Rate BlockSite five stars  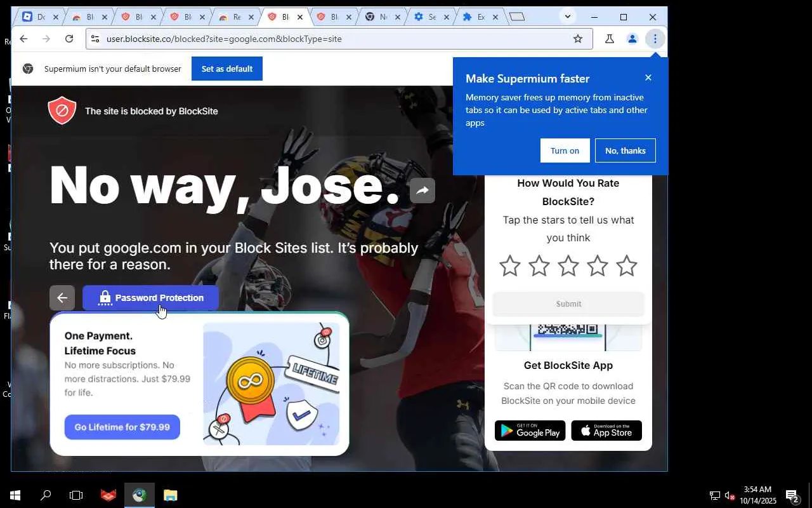point(627,266)
